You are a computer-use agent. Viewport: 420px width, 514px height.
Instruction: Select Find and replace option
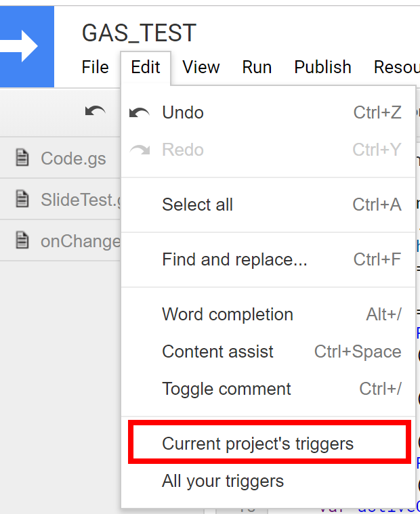[268, 259]
